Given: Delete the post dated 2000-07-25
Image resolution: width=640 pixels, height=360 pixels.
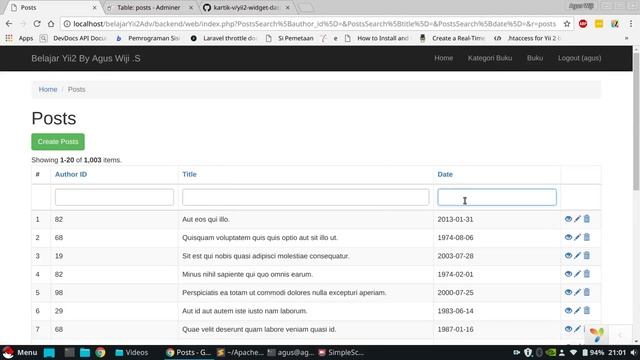Looking at the screenshot, I should coord(587,292).
